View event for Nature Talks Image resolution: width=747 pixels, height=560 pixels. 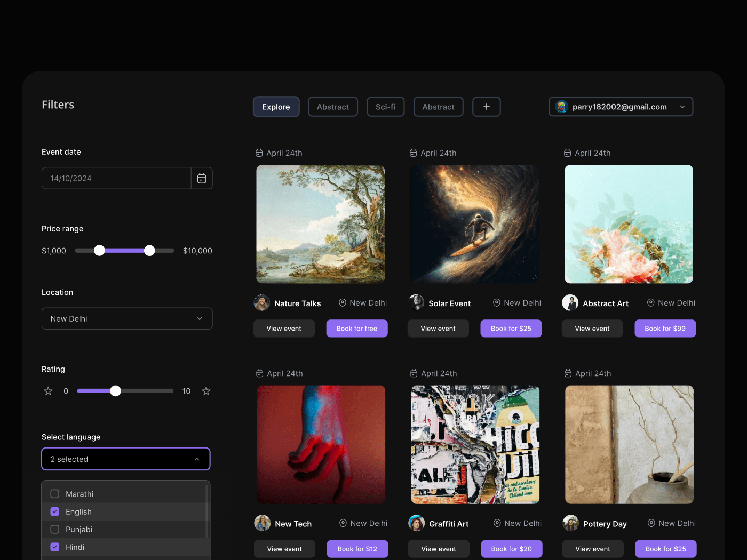284,329
